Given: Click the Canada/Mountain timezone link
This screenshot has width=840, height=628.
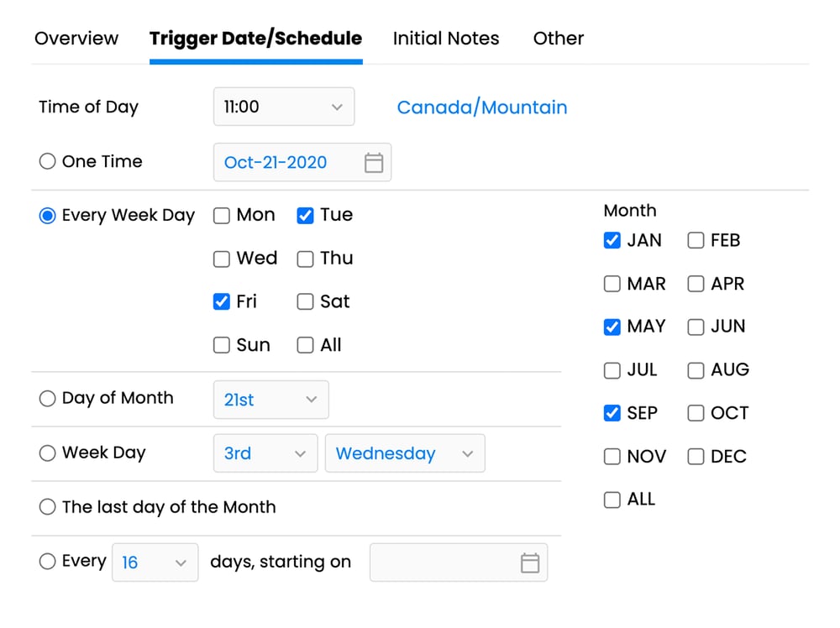Looking at the screenshot, I should [x=481, y=107].
